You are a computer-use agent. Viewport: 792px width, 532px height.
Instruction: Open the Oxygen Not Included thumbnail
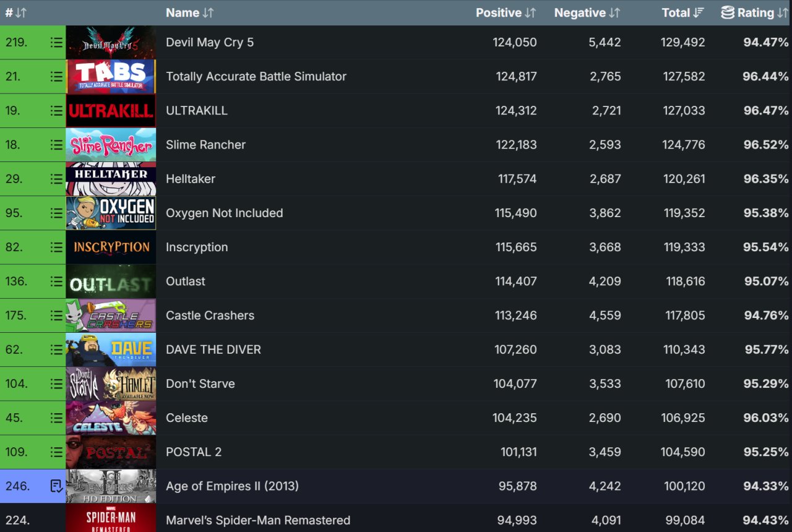pyautogui.click(x=111, y=213)
